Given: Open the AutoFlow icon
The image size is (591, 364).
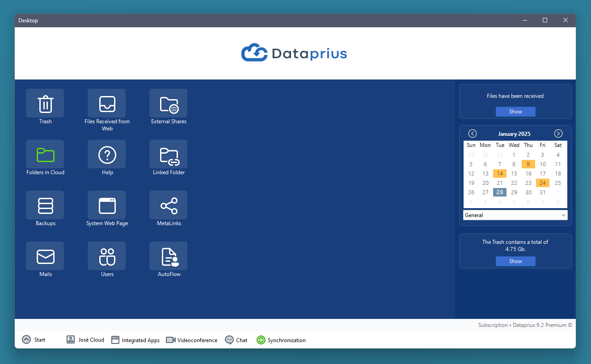Looking at the screenshot, I should click(169, 256).
